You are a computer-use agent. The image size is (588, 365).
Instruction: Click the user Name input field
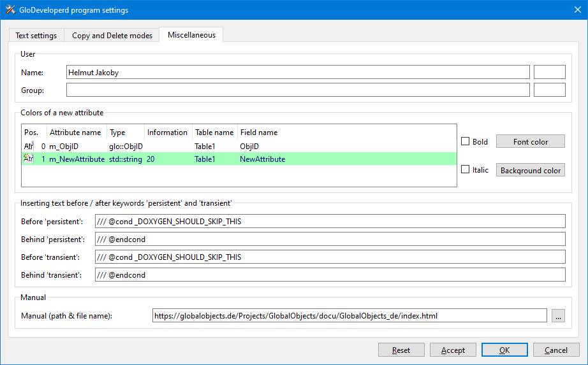[298, 73]
